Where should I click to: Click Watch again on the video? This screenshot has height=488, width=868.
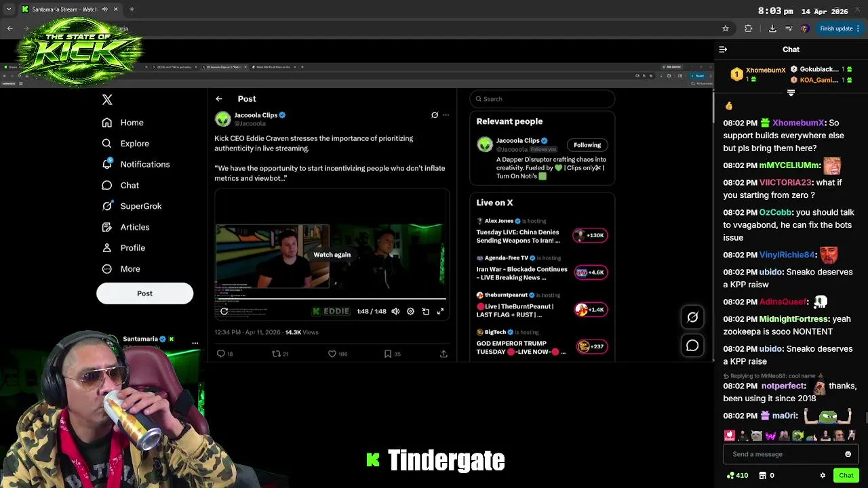[x=332, y=255]
